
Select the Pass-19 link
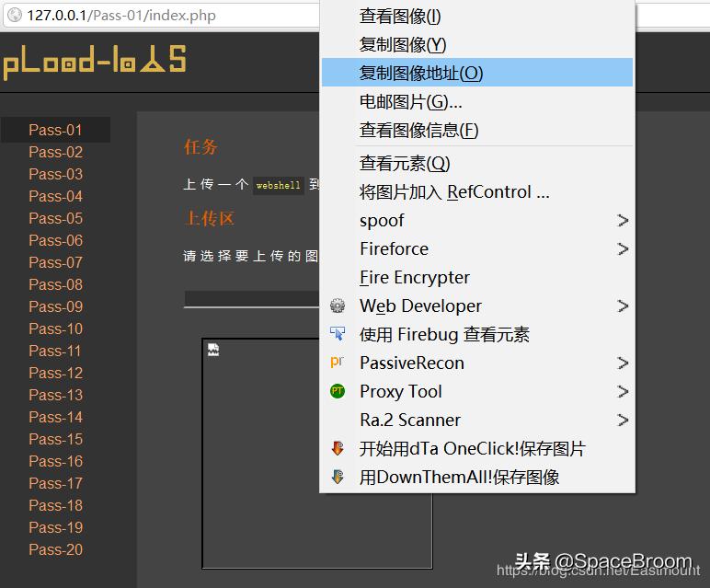pos(55,527)
